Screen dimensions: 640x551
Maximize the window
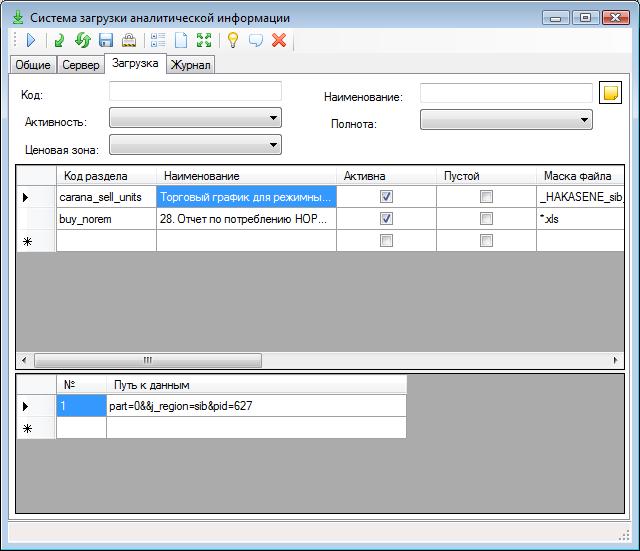click(585, 18)
